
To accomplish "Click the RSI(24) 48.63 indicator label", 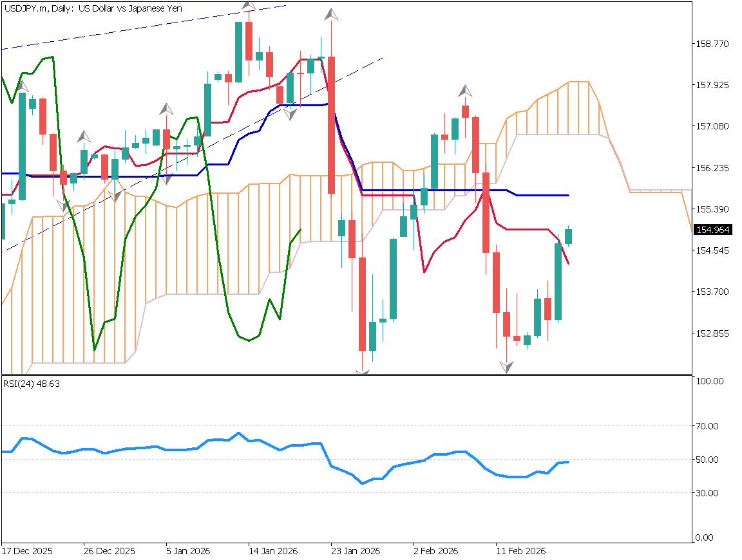I will [31, 384].
